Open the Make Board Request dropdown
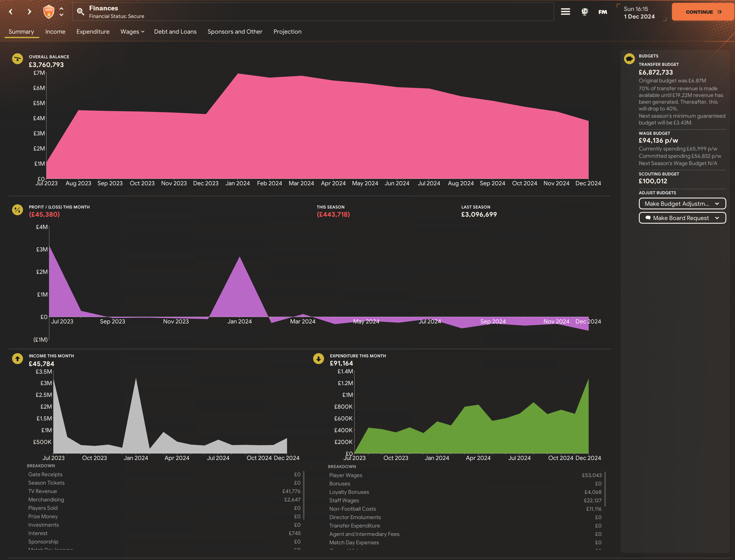The height and width of the screenshot is (560, 735). (x=682, y=218)
